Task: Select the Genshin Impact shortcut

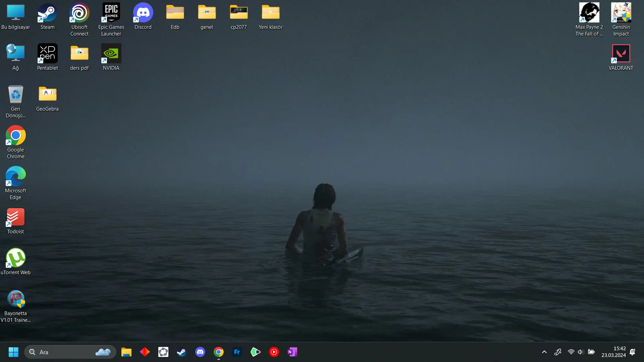Action: tap(621, 20)
